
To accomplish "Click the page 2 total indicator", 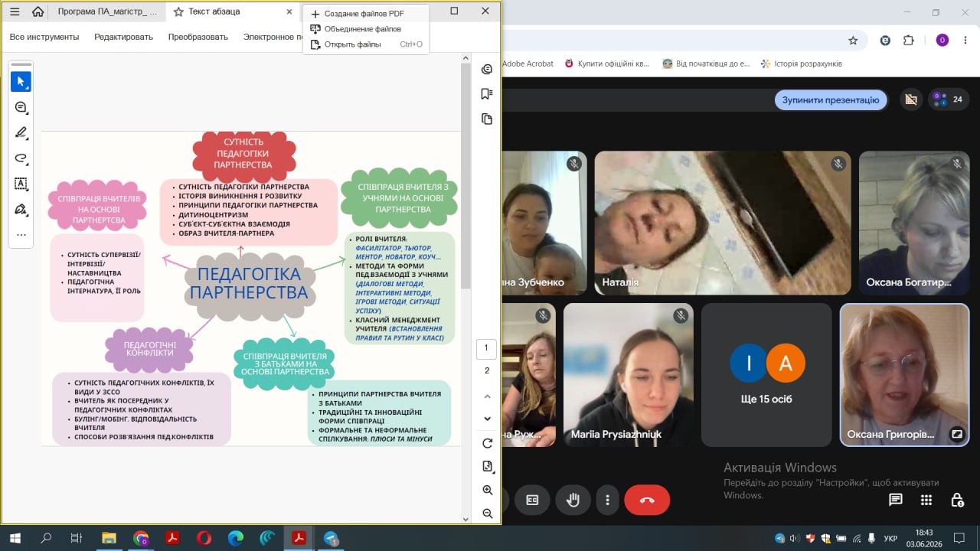I will pos(487,370).
